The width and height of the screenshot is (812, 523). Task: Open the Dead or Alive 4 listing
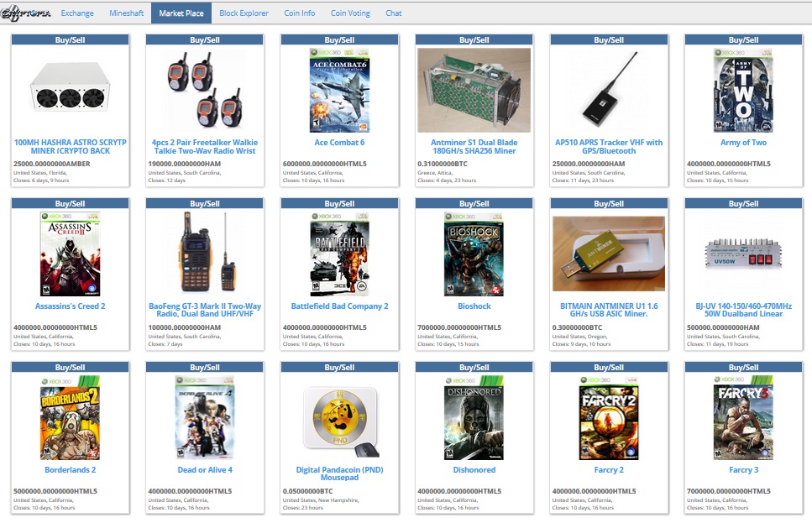point(205,469)
